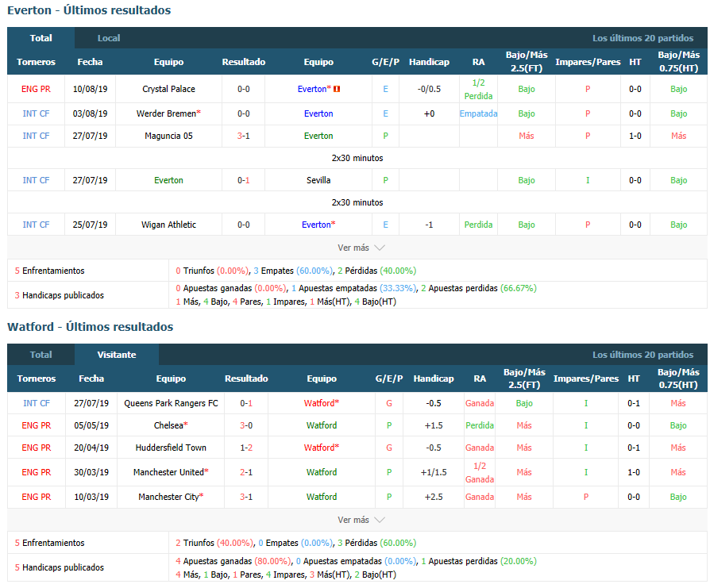Select Total tab in Watford section
Screen dimensions: 710x588
[41, 355]
